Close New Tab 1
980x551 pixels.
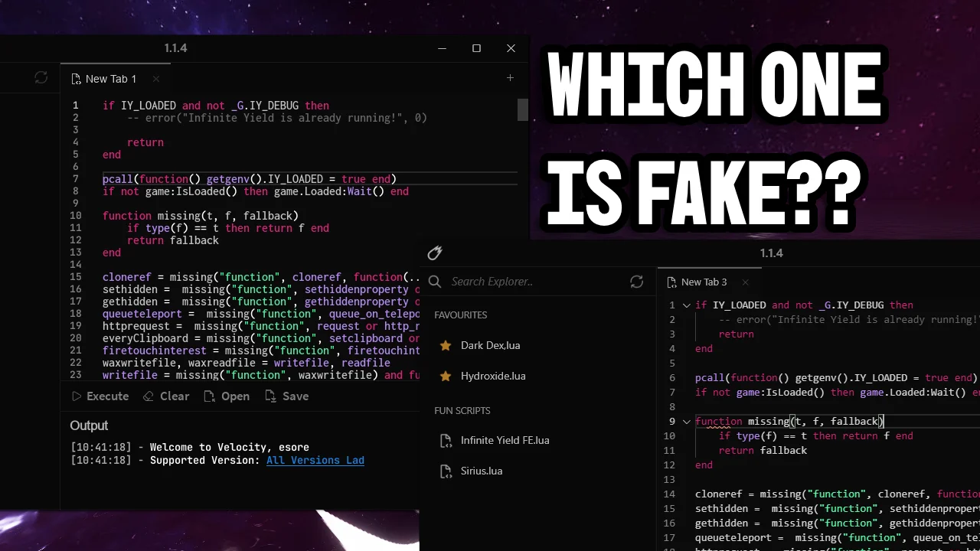point(156,79)
